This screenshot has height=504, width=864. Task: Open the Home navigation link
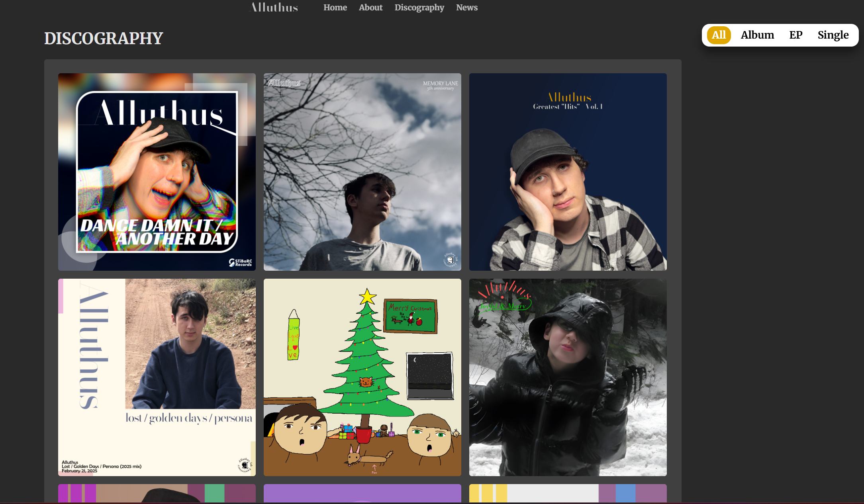(x=335, y=8)
